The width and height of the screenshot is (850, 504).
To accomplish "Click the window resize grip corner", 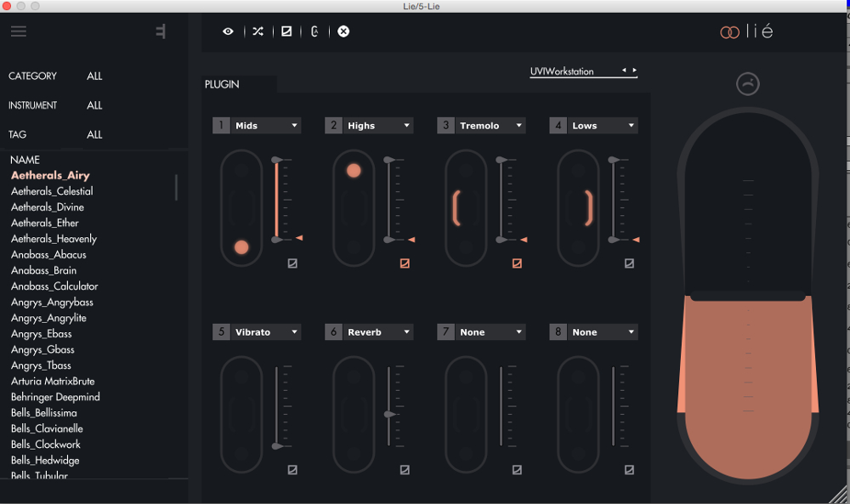I will point(838,495).
